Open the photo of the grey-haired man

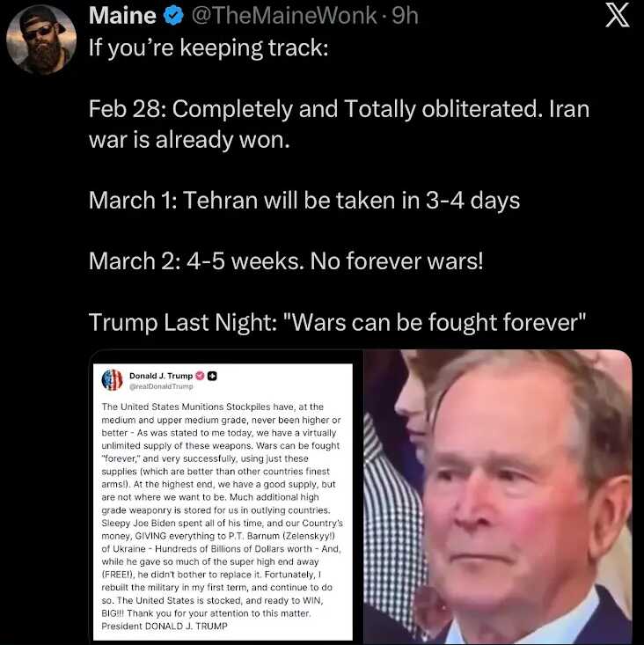[x=498, y=497]
